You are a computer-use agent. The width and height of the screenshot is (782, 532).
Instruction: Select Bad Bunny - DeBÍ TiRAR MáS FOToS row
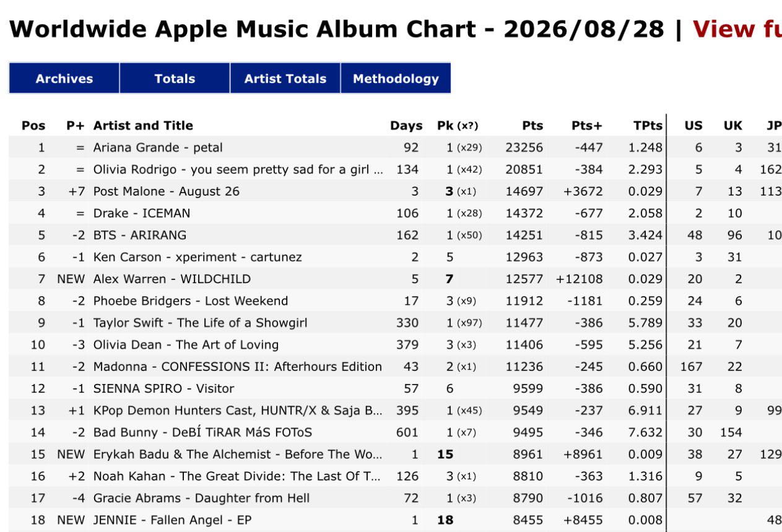396,432
